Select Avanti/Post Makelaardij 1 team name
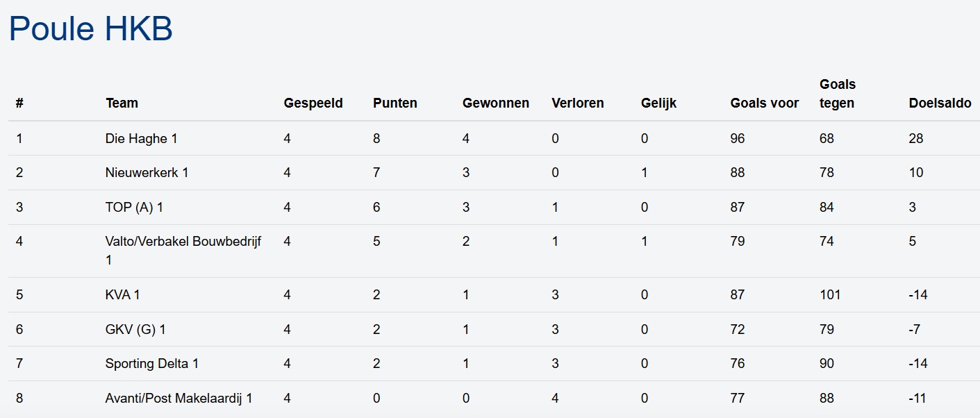The width and height of the screenshot is (980, 418). tap(178, 399)
